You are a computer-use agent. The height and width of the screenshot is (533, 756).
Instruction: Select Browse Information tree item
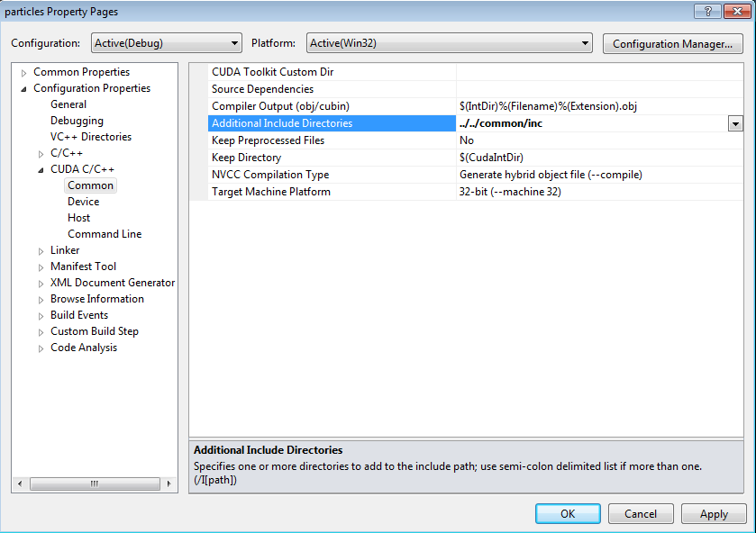(x=97, y=299)
